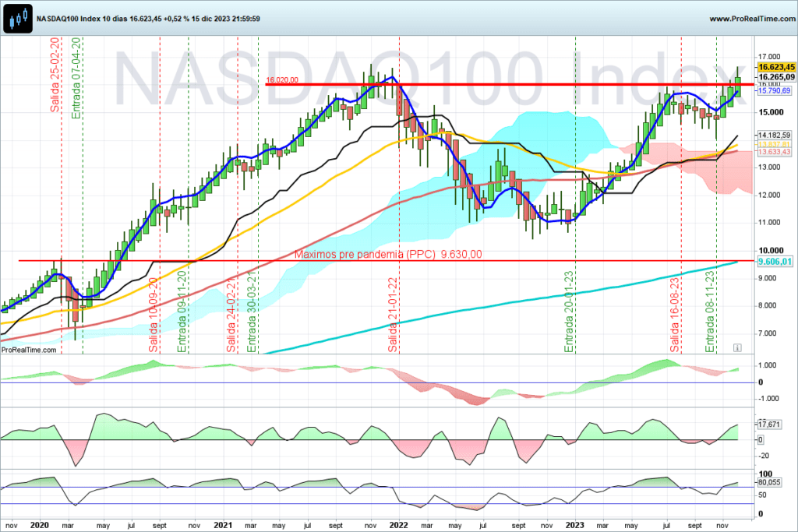Open the www.ProRealTime.com link
Screen dimensions: 798x532
(752, 19)
